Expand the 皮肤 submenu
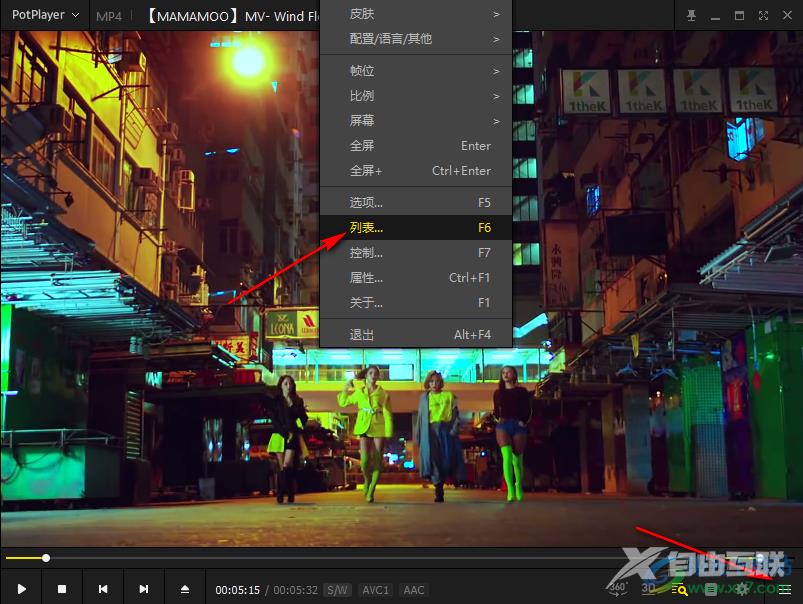Viewport: 803px width, 604px height. [416, 14]
